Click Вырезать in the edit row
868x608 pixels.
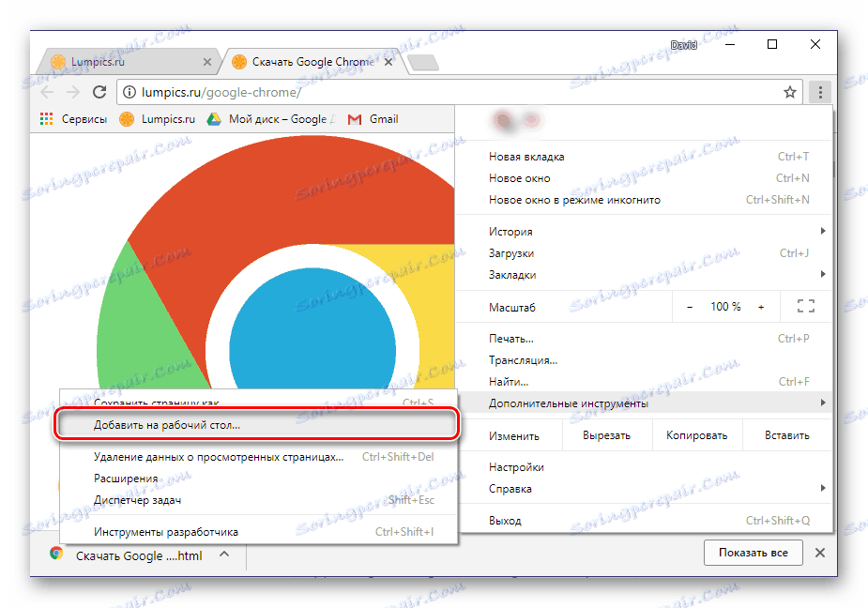tap(607, 435)
